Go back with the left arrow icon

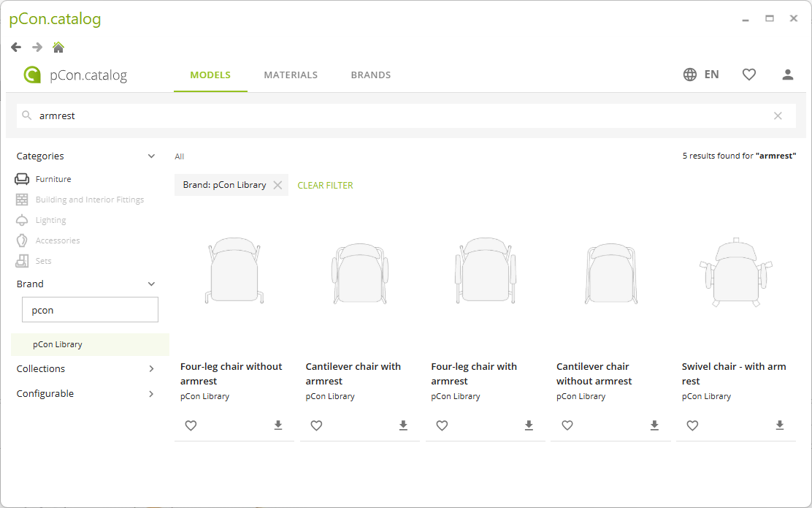point(16,48)
